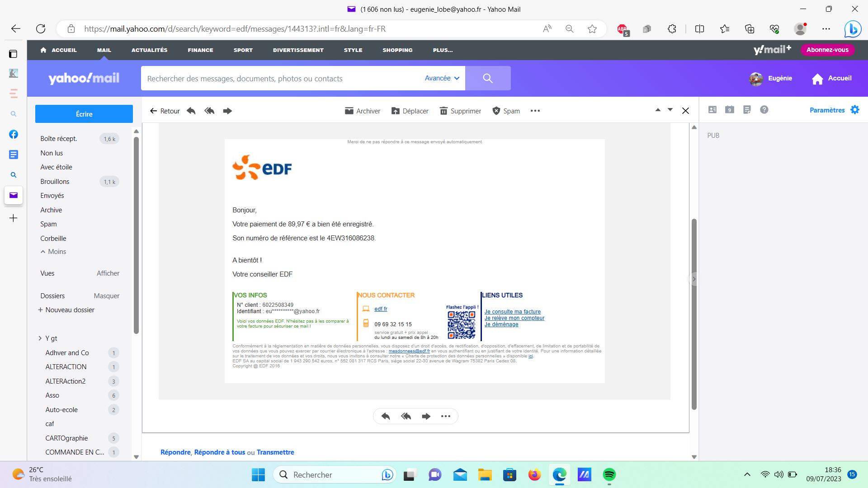868x488 pixels.
Task: Open the Avancée search dropdown
Action: 442,78
